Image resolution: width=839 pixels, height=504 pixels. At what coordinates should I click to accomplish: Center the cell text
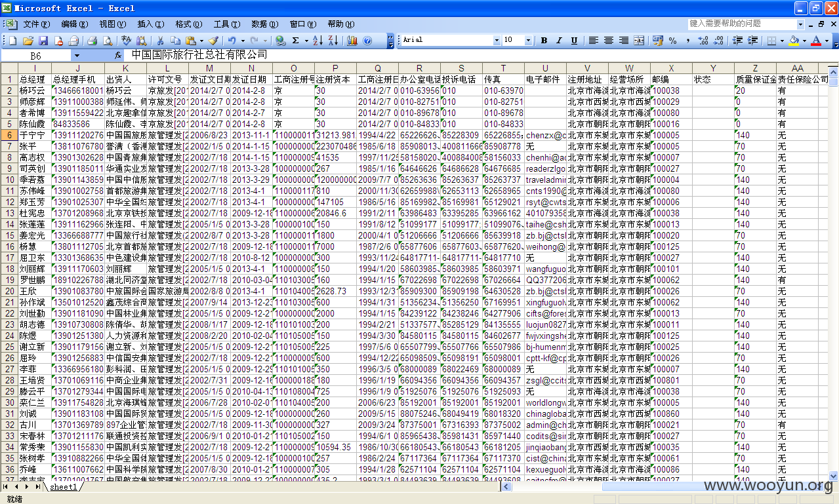(x=608, y=41)
